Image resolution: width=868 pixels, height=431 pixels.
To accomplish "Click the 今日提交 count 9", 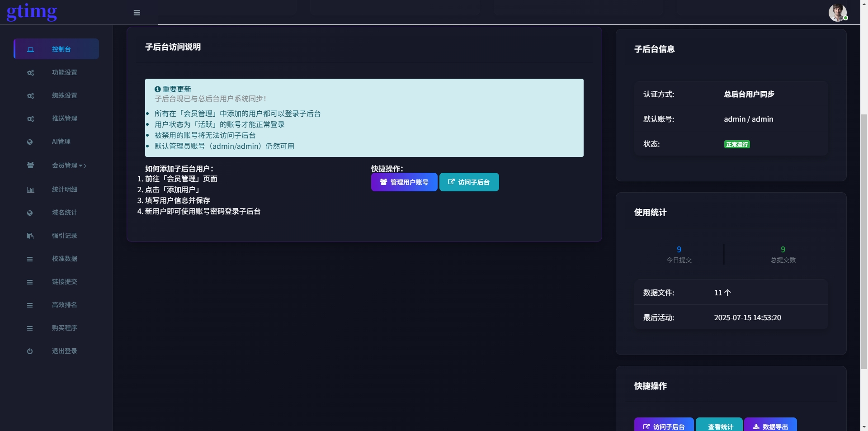I will (679, 250).
